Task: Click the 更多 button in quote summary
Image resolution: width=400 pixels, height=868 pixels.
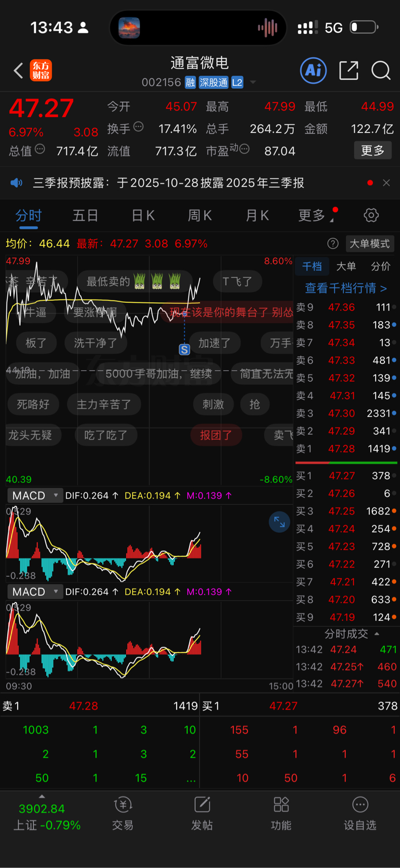Action: pos(373,151)
